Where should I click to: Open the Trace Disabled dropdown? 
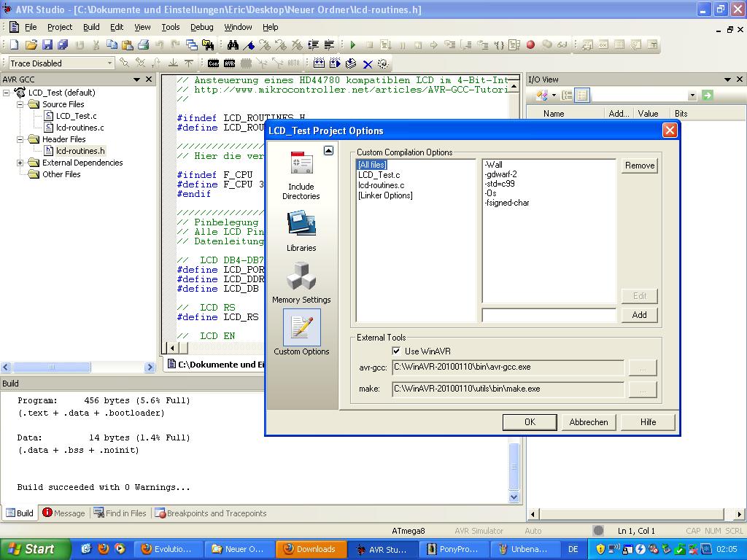pos(109,63)
